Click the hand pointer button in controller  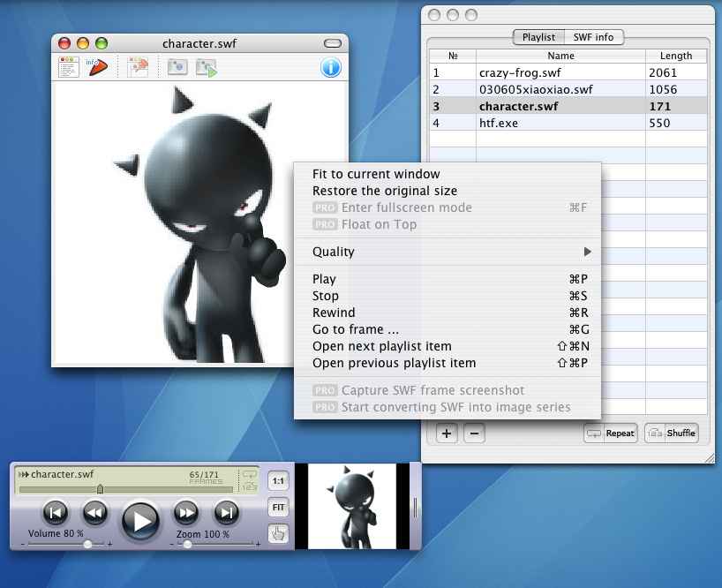(278, 533)
